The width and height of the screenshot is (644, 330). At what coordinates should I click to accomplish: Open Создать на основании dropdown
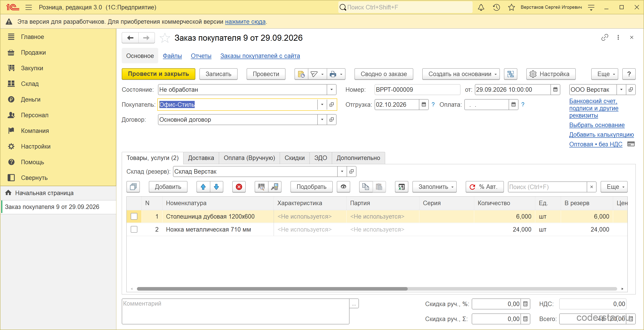pyautogui.click(x=461, y=74)
